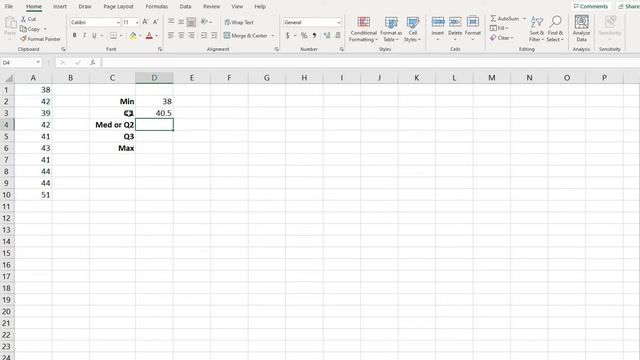This screenshot has height=360, width=640.
Task: Expand the Name Box dropdown arrow
Action: point(38,62)
